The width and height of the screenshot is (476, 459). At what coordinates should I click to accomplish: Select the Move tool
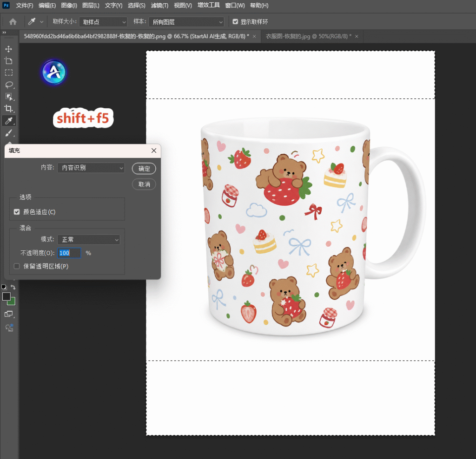click(8, 49)
